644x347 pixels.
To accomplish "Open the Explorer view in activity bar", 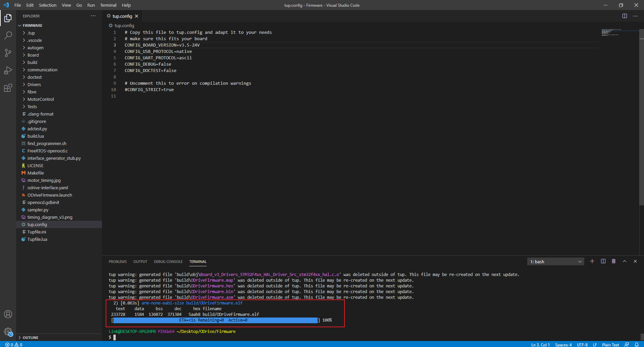I will tap(8, 18).
